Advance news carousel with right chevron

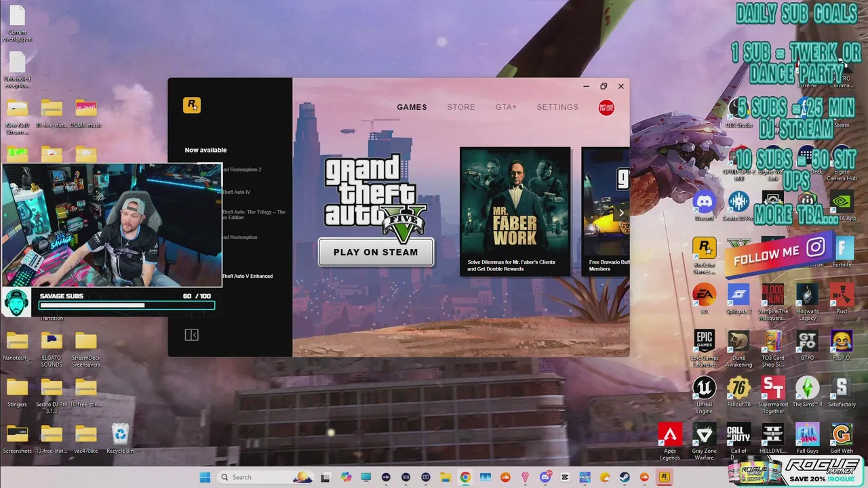coord(621,213)
